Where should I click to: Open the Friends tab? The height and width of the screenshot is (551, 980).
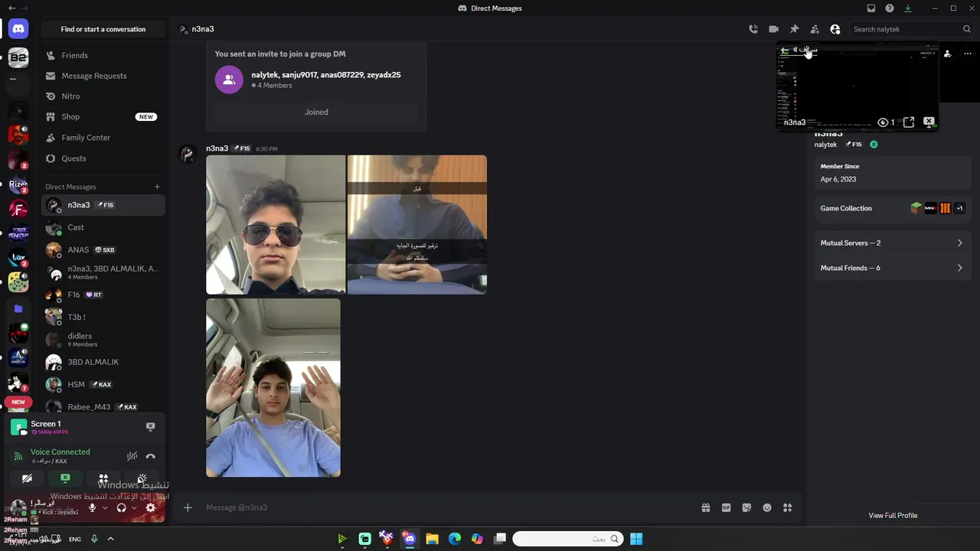tap(103, 55)
